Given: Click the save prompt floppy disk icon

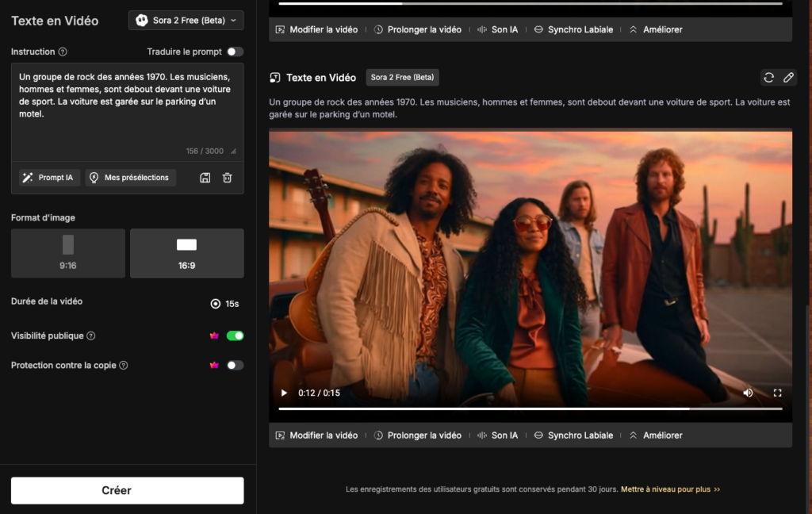Looking at the screenshot, I should point(205,178).
